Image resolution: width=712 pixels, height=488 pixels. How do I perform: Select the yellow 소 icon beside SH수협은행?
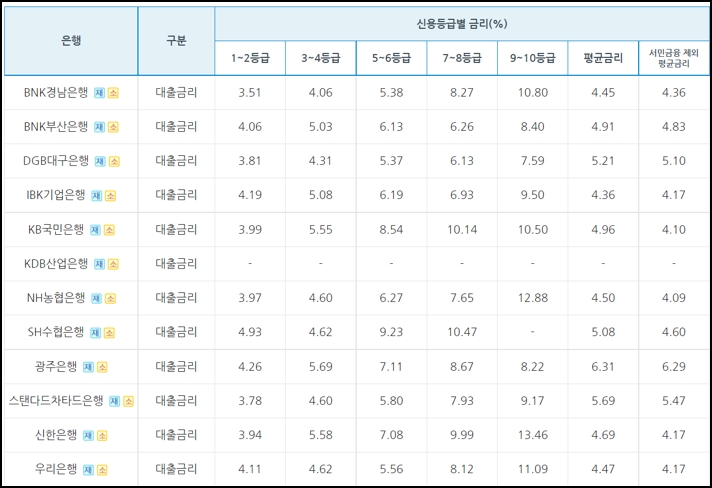[x=110, y=332]
